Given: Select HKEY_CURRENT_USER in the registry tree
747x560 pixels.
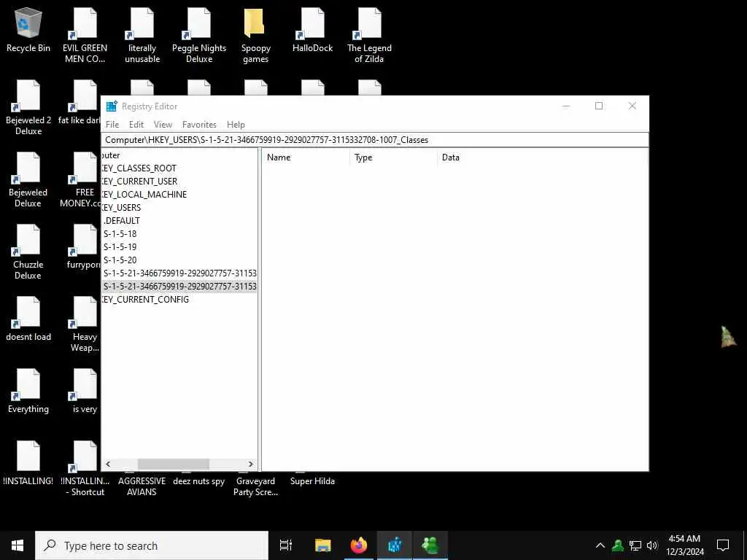Looking at the screenshot, I should click(139, 182).
